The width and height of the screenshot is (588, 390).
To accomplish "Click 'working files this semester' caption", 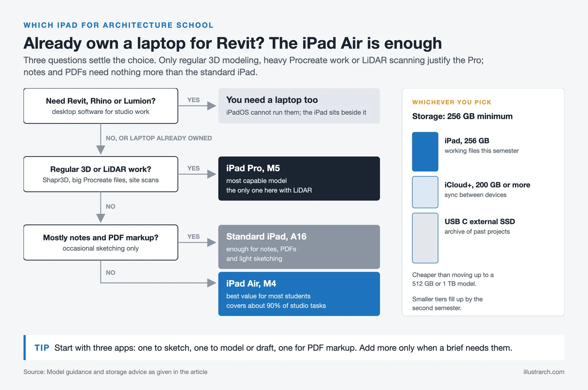I will click(x=481, y=151).
